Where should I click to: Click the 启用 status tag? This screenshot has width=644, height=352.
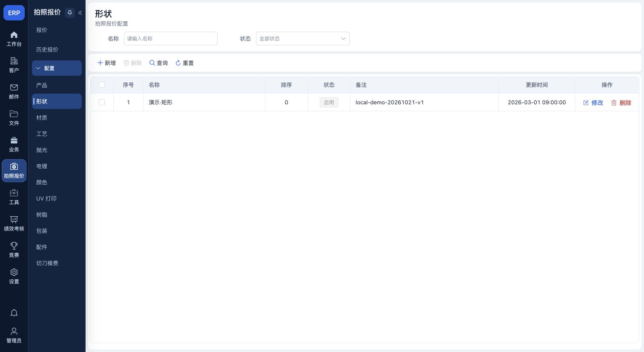coord(329,103)
